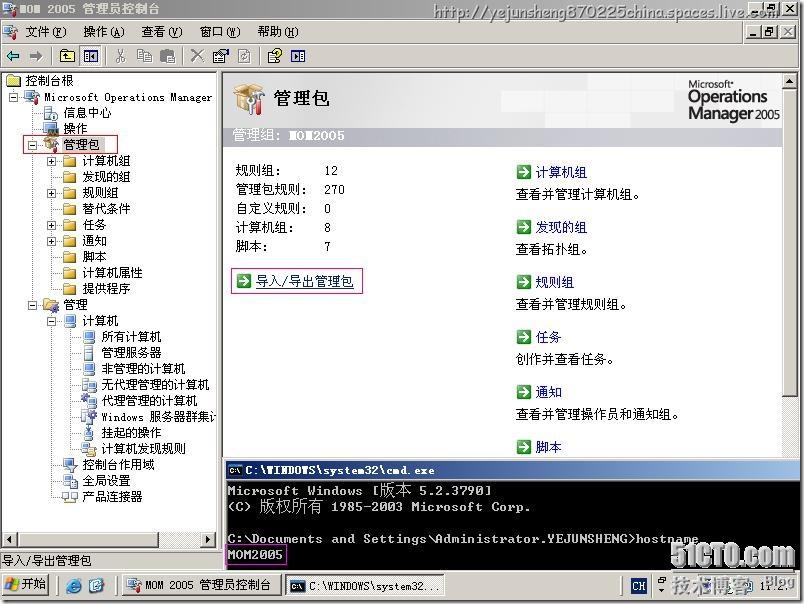804x604 pixels.
Task: Click the green arrow icon beside 任务 link
Action: point(524,336)
